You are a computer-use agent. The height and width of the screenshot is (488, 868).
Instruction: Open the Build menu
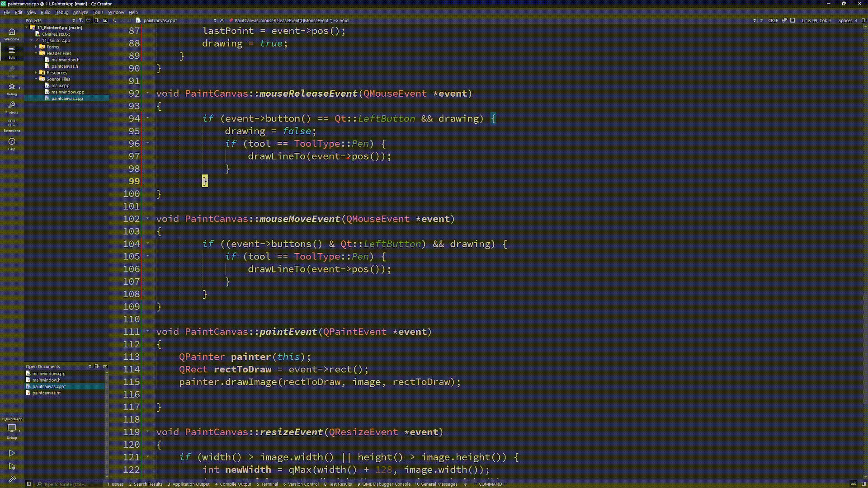(45, 12)
